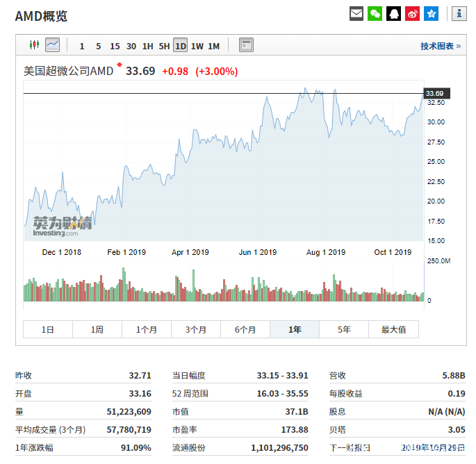Open the 技术图表 link
Screen dimensions: 476x464
point(441,46)
